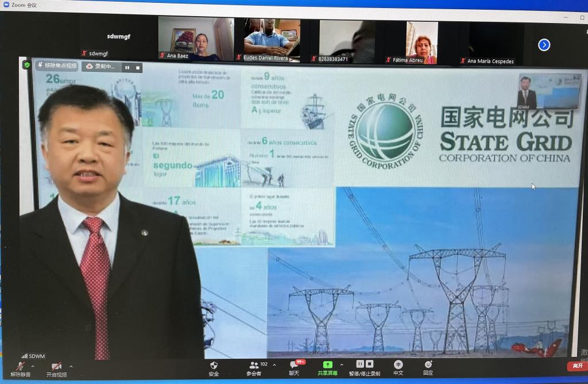Select Fátima Abreu's video thumbnail
Viewport: 588px width, 384px height.
coord(421,41)
